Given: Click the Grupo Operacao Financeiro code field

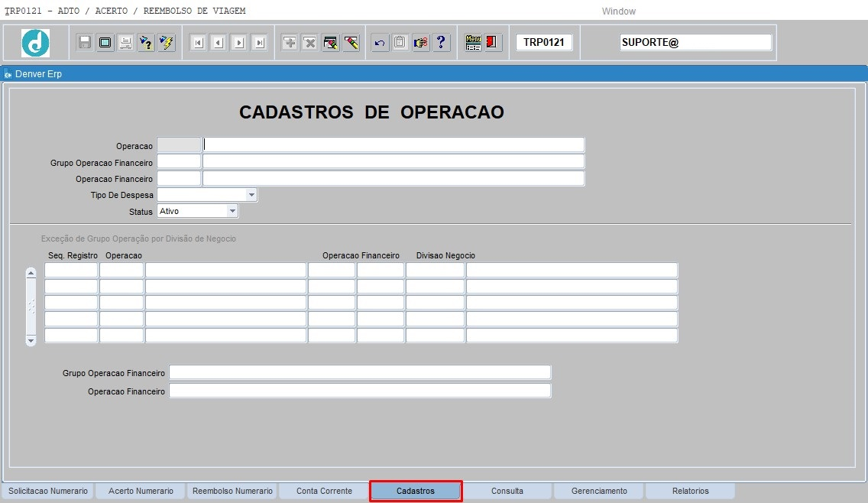Looking at the screenshot, I should coord(179,162).
